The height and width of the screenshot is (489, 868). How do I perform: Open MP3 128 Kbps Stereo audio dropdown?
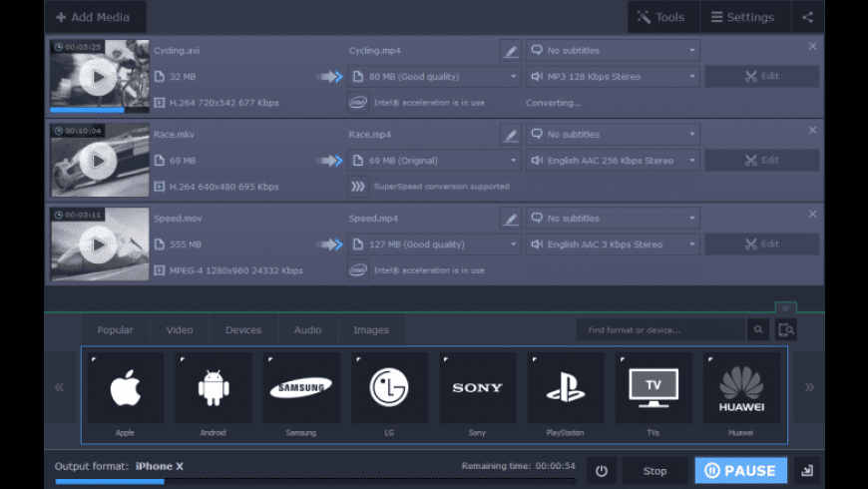[x=613, y=77]
